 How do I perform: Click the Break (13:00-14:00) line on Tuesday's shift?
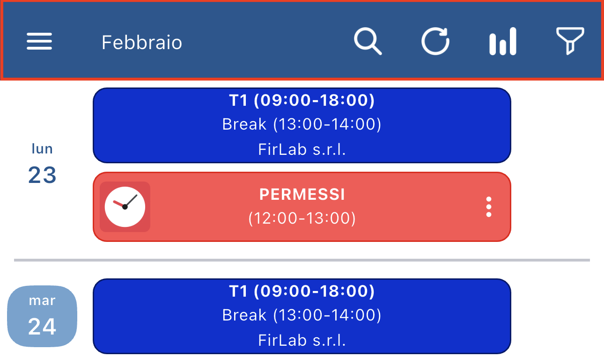click(302, 315)
